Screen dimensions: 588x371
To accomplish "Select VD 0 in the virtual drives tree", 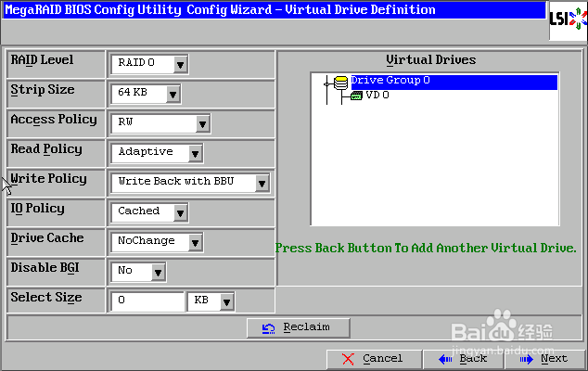I will pyautogui.click(x=377, y=95).
